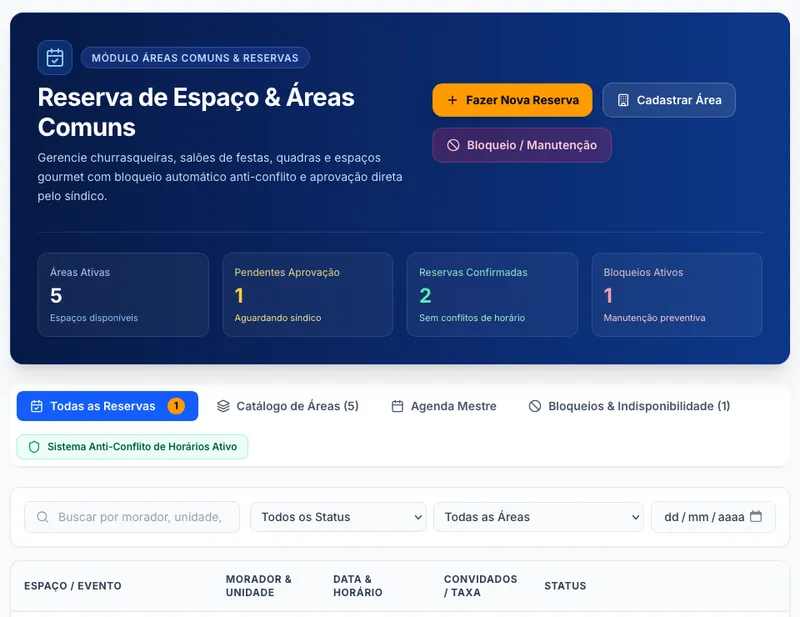Screen dimensions: 800x617
Task: Click the Módulo Áreas Comuns & Reservas pill
Action: (x=195, y=58)
